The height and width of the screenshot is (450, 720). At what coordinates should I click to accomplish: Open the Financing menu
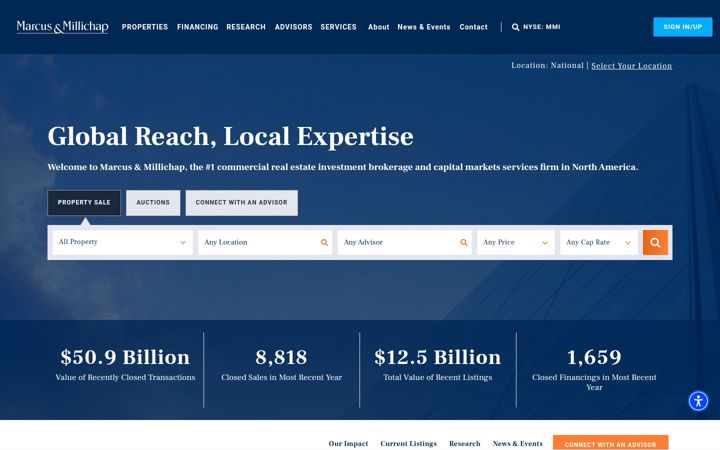[x=197, y=27]
